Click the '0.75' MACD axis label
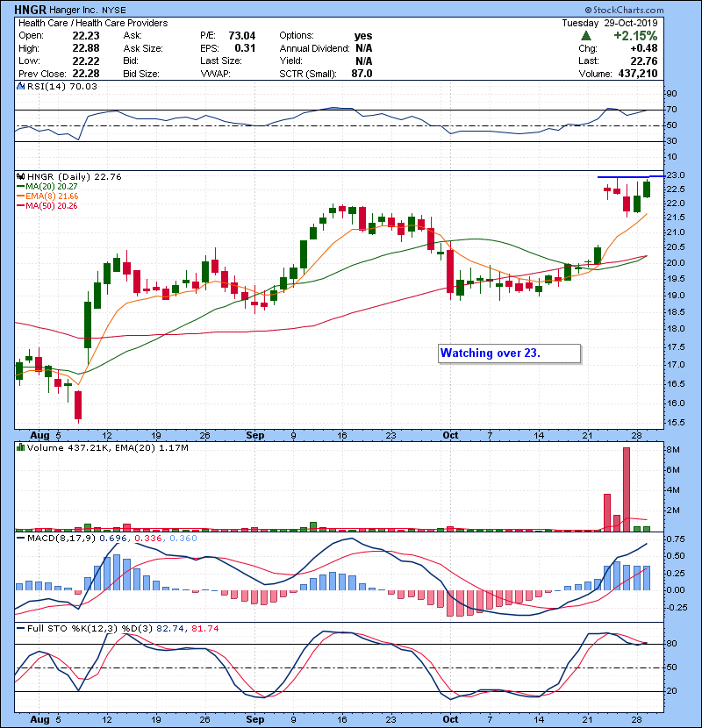This screenshot has height=728, width=702. (676, 539)
